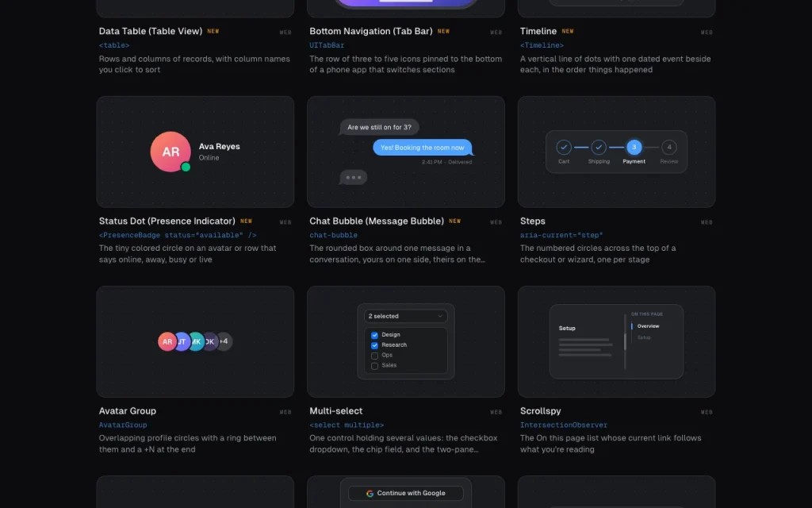This screenshot has width=812, height=508.
Task: Open Status Dot (Presence Indicator) title
Action: [167, 221]
